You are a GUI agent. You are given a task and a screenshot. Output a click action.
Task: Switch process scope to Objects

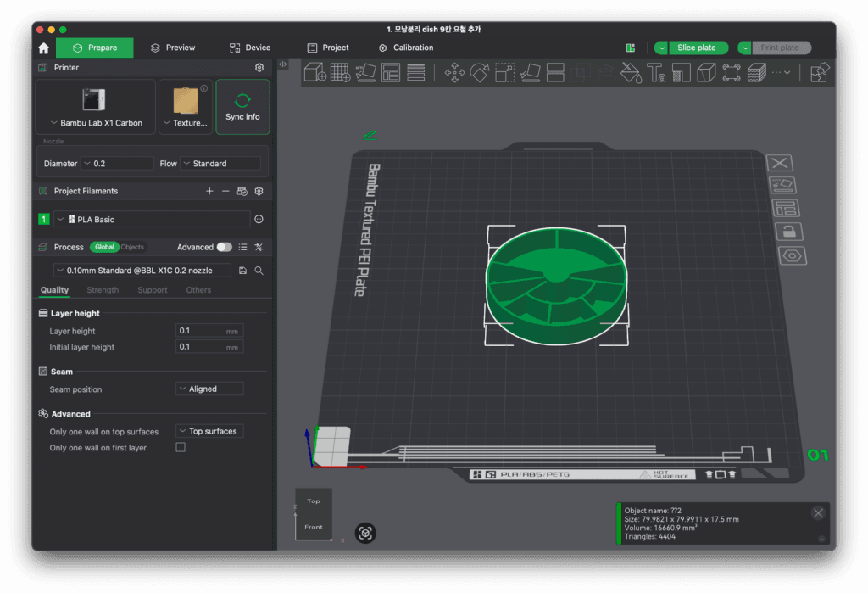132,247
